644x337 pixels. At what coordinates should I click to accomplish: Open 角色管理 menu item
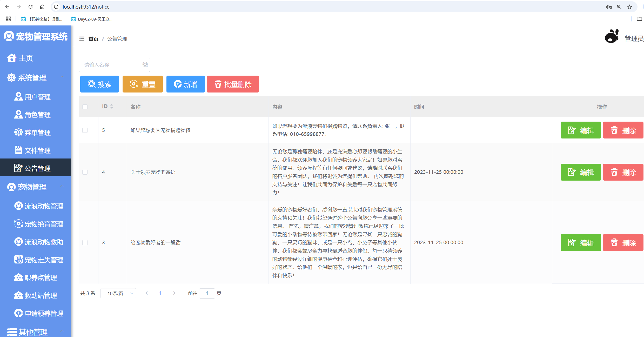click(36, 115)
